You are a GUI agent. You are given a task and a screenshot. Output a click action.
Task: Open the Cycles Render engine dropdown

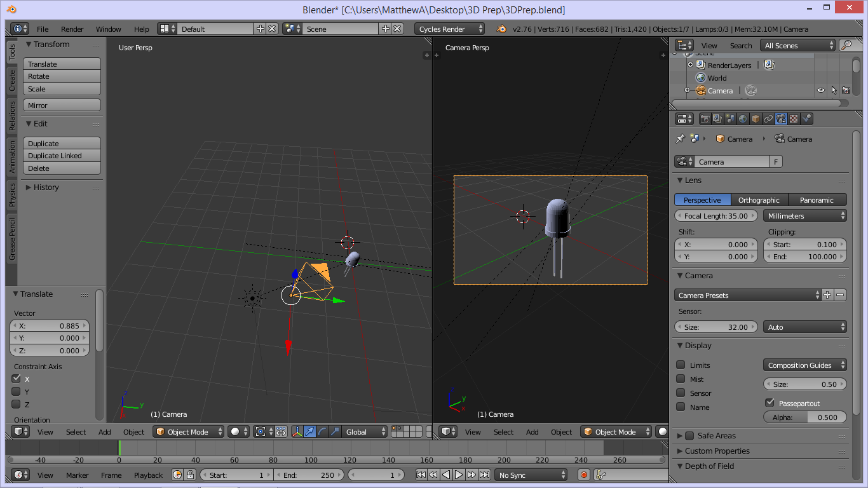(x=450, y=29)
